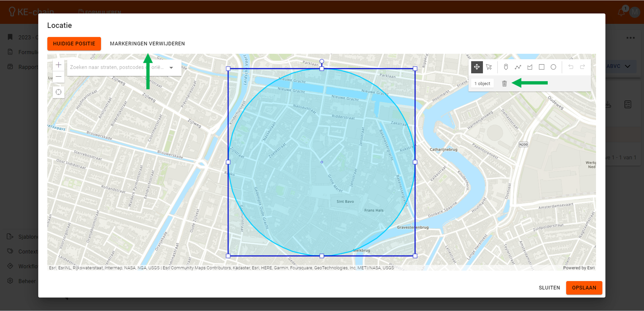This screenshot has width=644, height=311.
Task: Select the move/transform tool
Action: 477,67
